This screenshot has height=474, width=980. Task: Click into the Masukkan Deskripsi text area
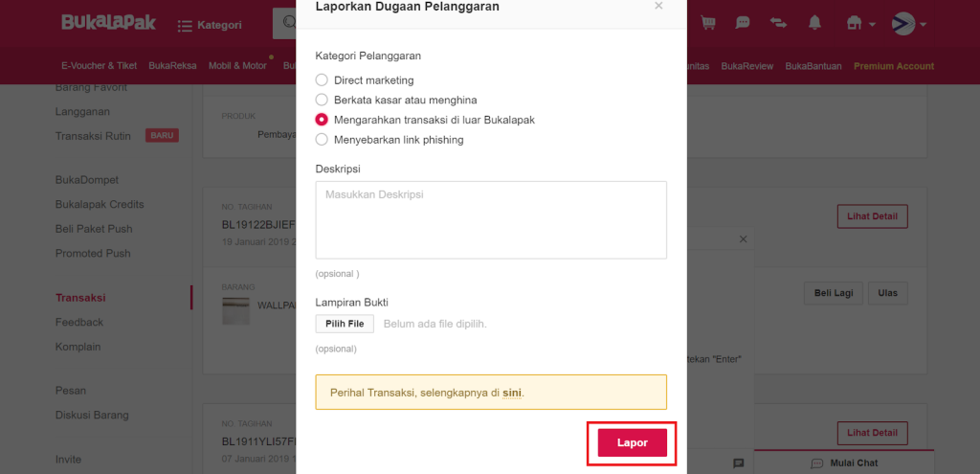(x=491, y=220)
